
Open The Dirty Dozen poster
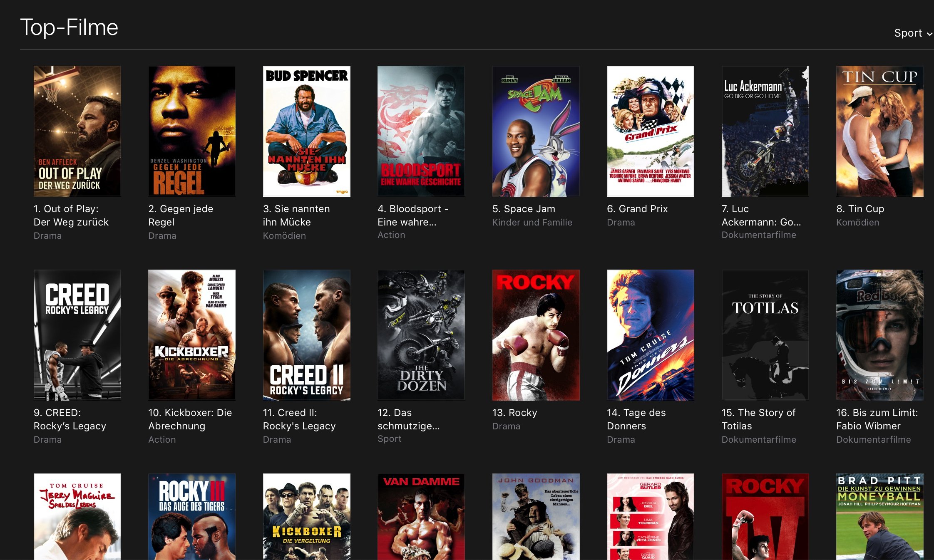point(421,335)
